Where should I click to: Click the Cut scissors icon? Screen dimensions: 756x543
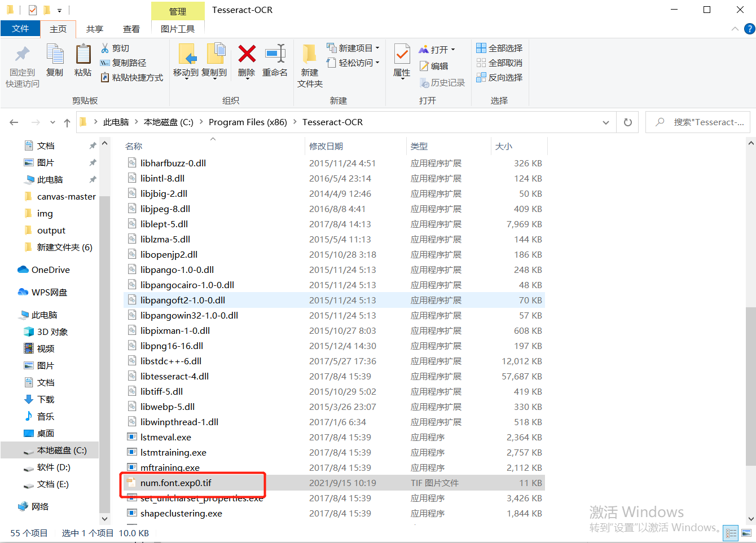[x=105, y=48]
